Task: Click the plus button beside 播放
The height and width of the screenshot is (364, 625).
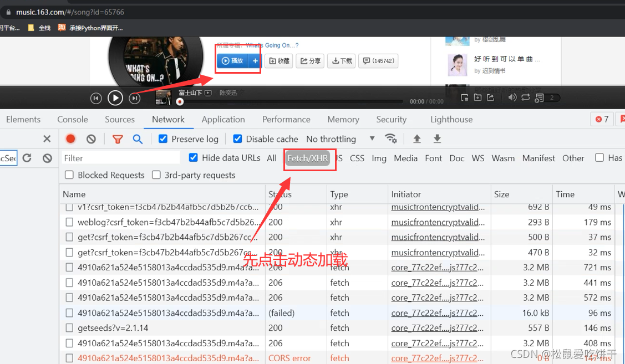Action: click(x=255, y=61)
